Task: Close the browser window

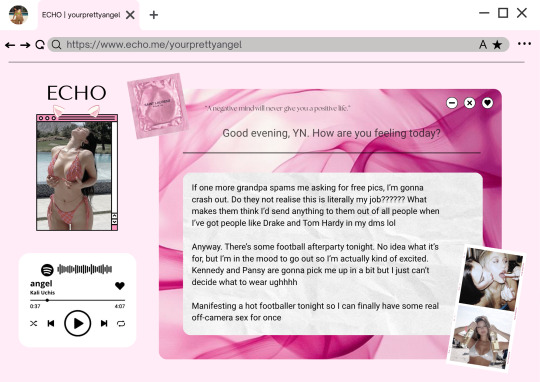Action: pyautogui.click(x=522, y=13)
